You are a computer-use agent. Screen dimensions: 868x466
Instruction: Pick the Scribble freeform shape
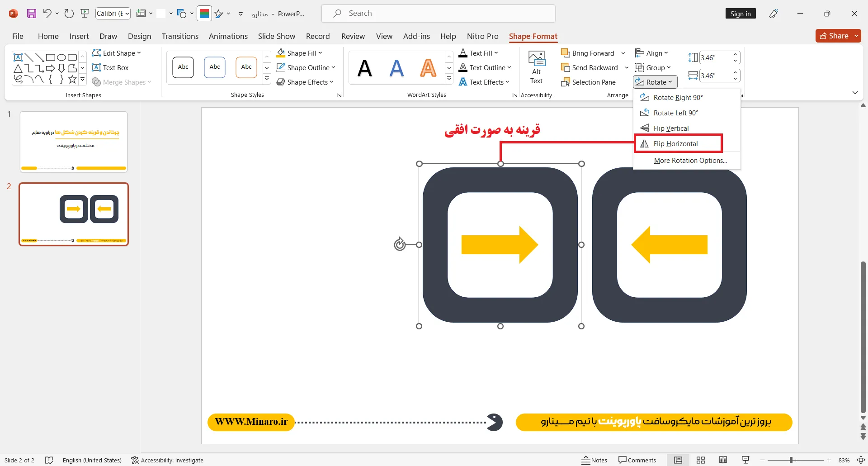click(18, 79)
